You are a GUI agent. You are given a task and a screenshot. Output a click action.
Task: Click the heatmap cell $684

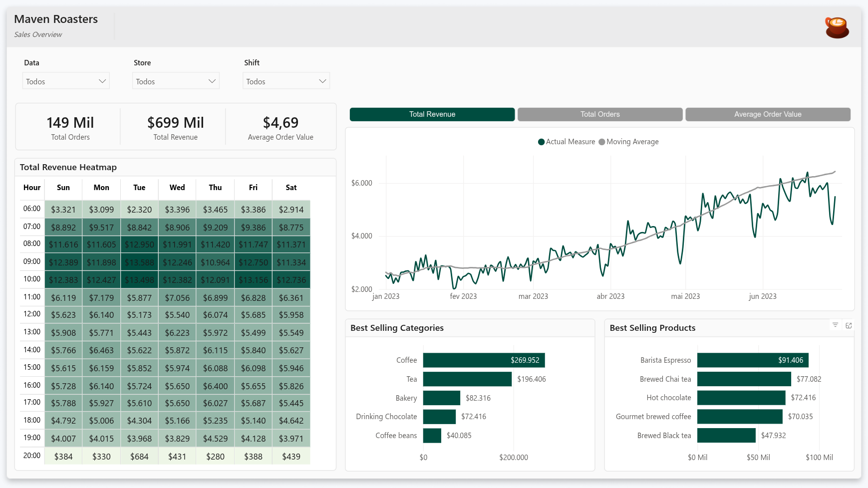click(139, 457)
